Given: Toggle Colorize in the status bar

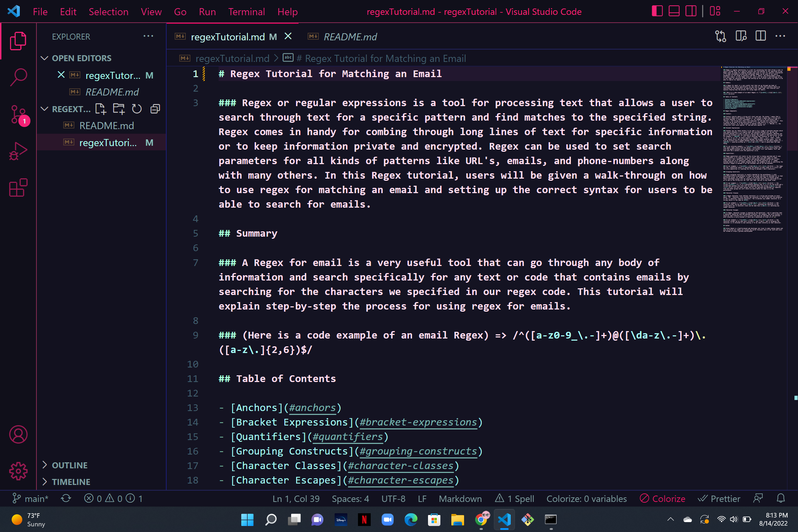Looking at the screenshot, I should coord(663,498).
